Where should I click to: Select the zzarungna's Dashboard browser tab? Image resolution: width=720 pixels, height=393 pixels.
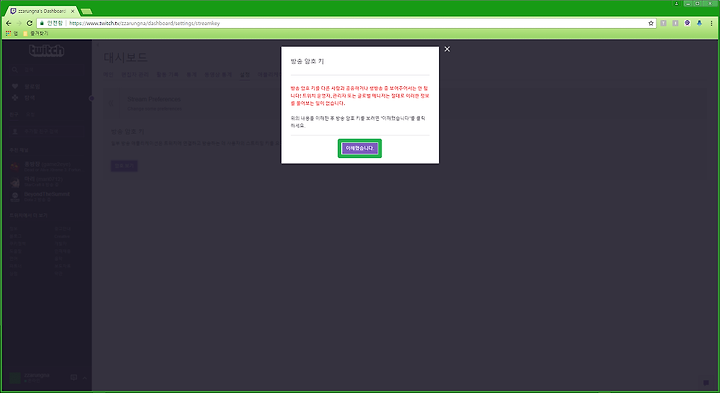(x=41, y=11)
